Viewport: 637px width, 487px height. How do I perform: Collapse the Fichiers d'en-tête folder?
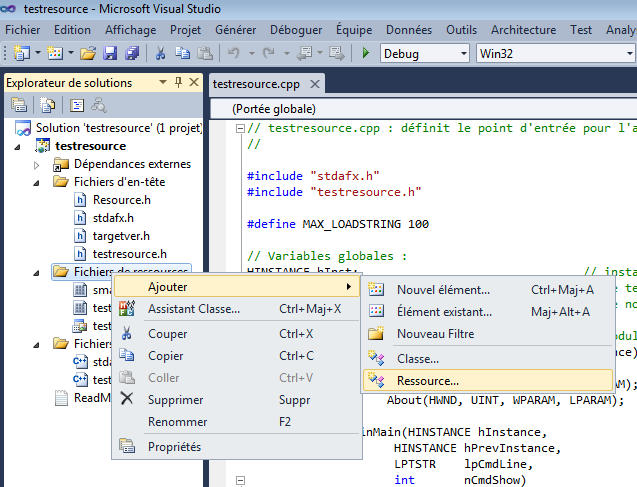tap(37, 183)
